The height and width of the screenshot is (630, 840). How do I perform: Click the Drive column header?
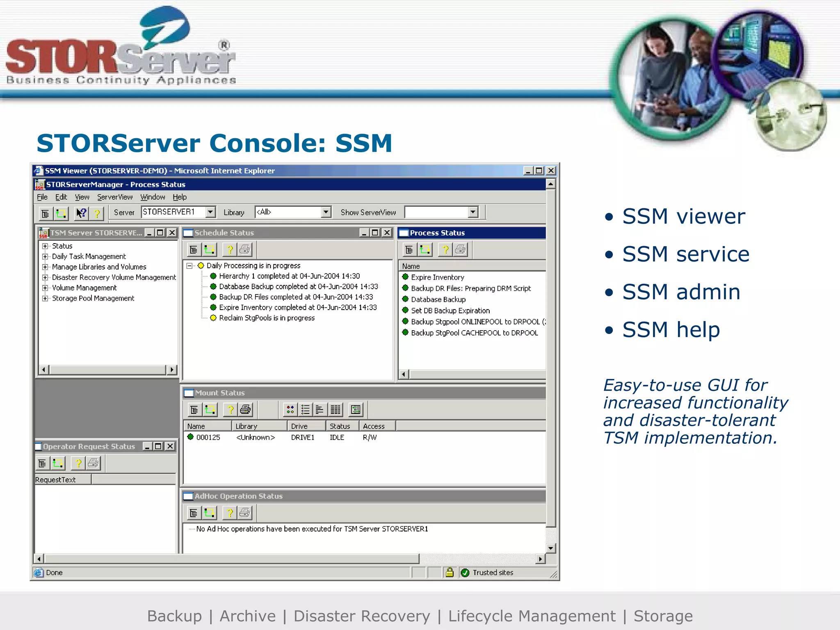pyautogui.click(x=306, y=426)
